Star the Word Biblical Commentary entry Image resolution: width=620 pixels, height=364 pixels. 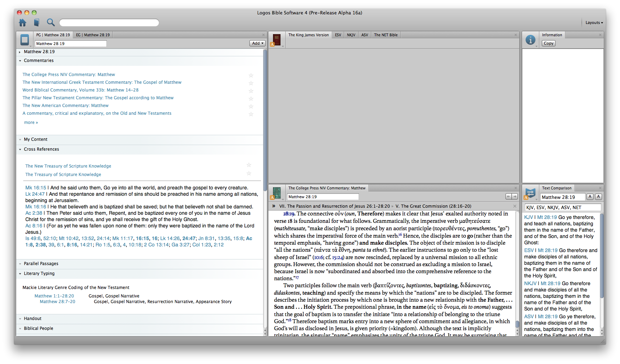pyautogui.click(x=251, y=90)
